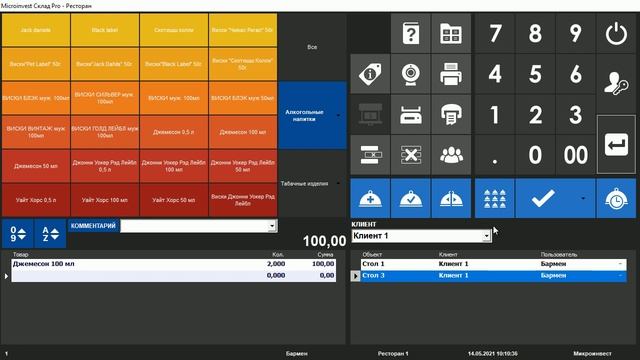
Task: Click the Товар column header
Action: pos(20,254)
